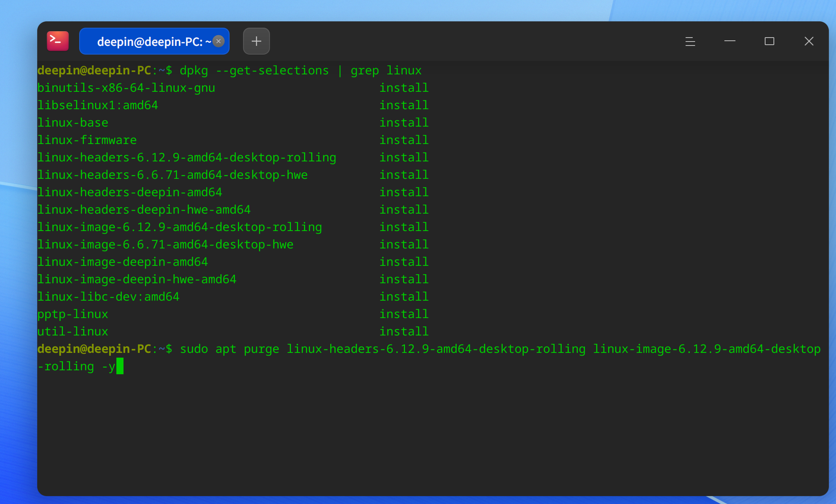This screenshot has width=836, height=504.
Task: Click the green cursor block after -y
Action: click(x=120, y=366)
